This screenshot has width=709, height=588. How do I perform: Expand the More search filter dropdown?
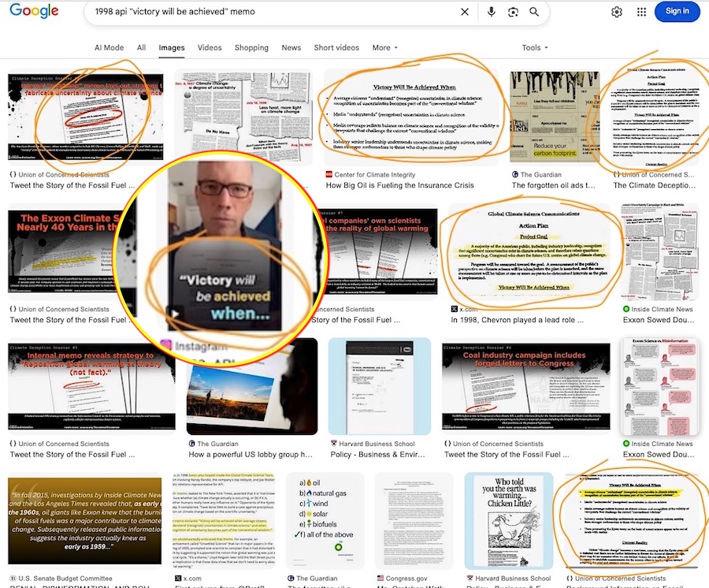(x=384, y=47)
